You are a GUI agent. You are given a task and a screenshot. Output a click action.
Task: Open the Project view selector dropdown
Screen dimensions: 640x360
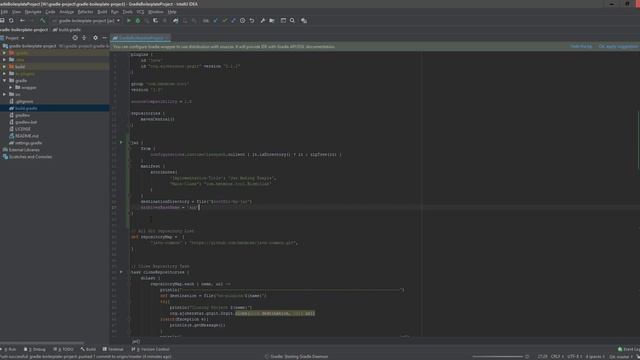pos(13,38)
